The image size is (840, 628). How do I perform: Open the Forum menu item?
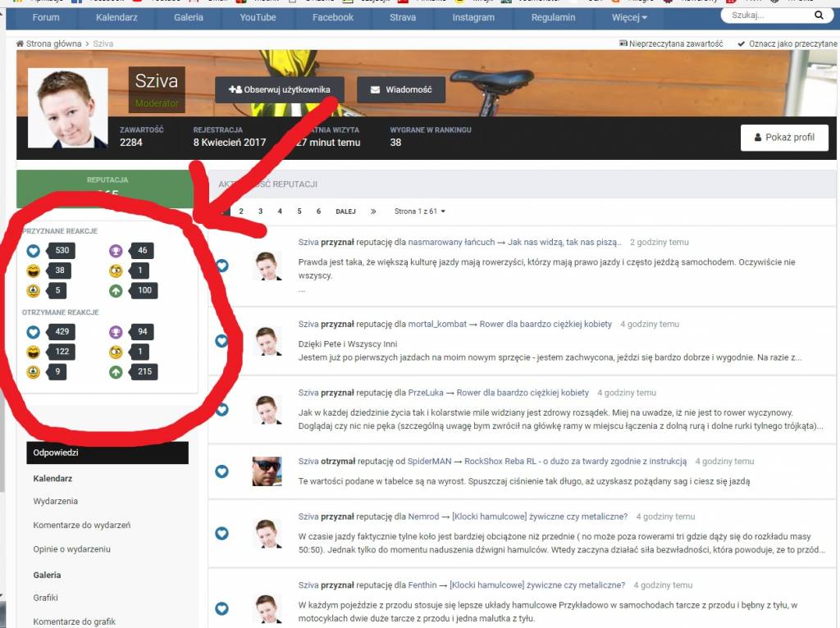click(x=46, y=18)
